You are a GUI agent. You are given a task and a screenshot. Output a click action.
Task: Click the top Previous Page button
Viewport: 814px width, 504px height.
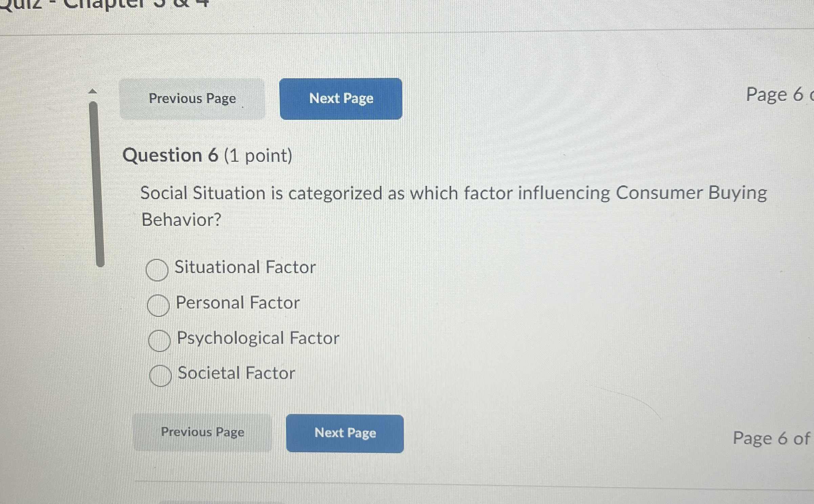pos(192,98)
